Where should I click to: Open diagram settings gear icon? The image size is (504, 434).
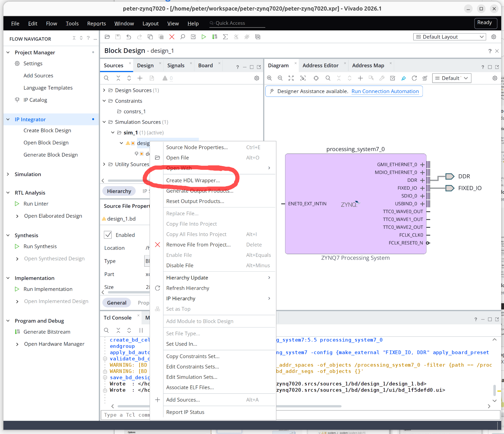pos(495,78)
